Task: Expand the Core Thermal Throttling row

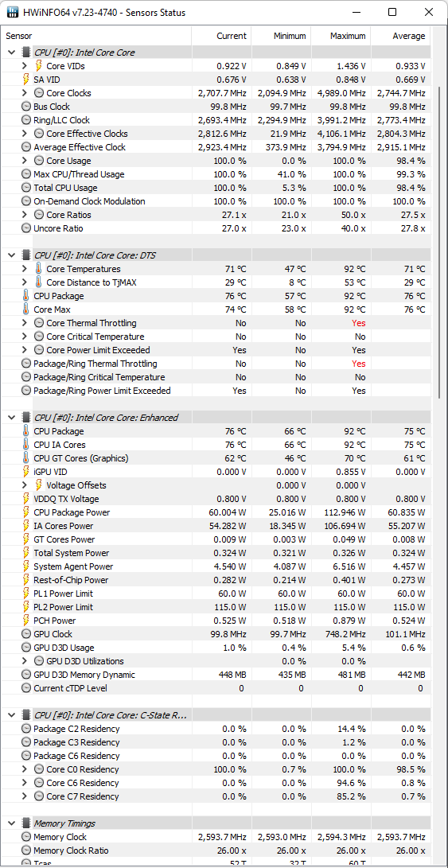Action: point(24,323)
